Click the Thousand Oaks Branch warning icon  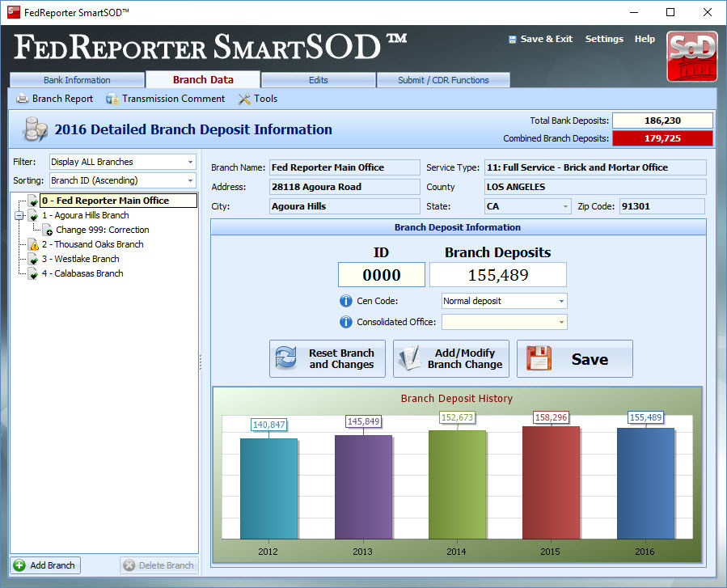coord(33,244)
